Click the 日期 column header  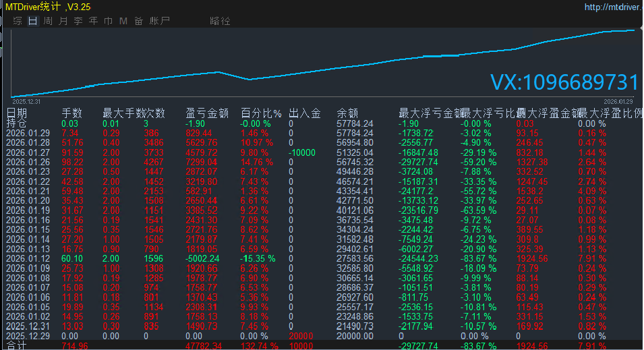[x=18, y=113]
